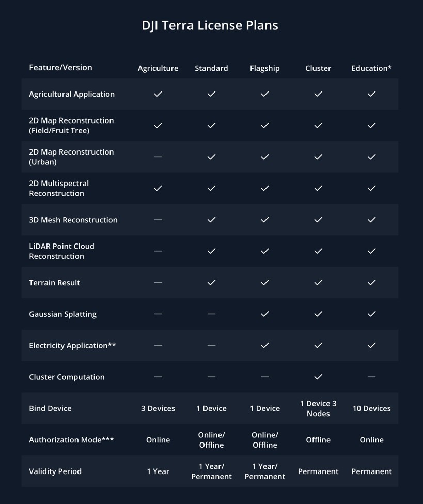
Task: Click the Cluster checkmark for Cluster Computation
Action: tap(318, 377)
